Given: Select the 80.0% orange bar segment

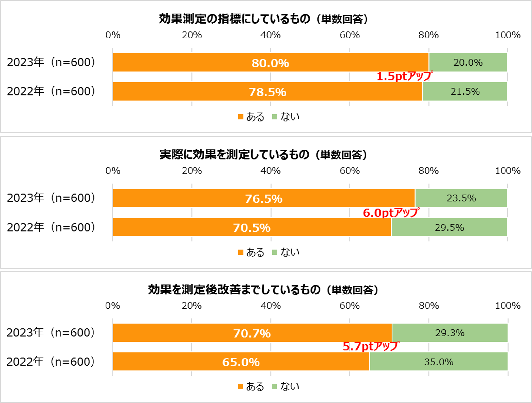Looking at the screenshot, I should [270, 62].
